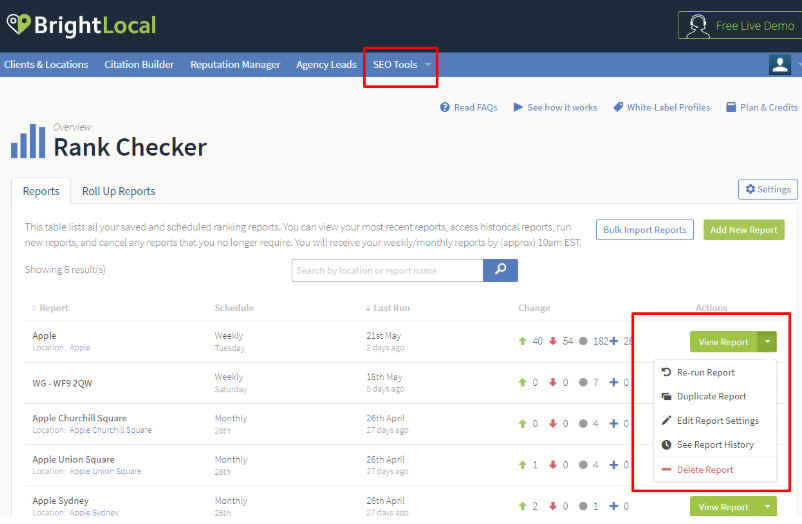The width and height of the screenshot is (802, 524).
Task: Click the Apple Churchill Square report name
Action: pos(79,418)
